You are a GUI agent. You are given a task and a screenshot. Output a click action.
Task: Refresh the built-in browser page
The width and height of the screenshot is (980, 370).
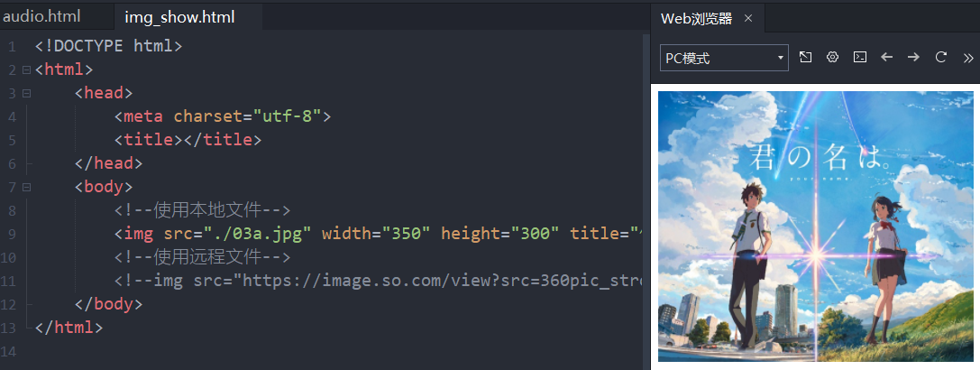(940, 57)
